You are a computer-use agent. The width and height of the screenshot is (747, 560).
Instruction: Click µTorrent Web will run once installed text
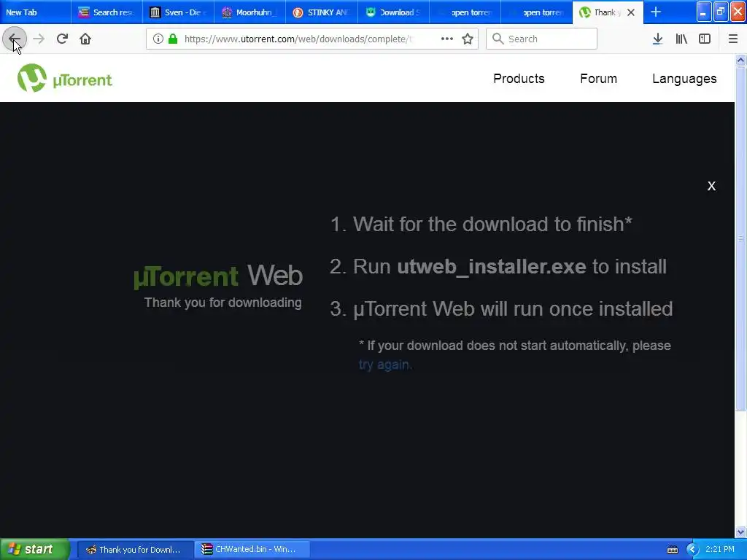(x=513, y=309)
